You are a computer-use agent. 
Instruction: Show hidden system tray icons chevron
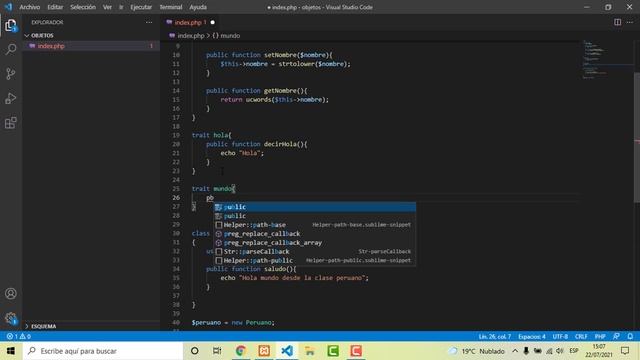point(515,351)
